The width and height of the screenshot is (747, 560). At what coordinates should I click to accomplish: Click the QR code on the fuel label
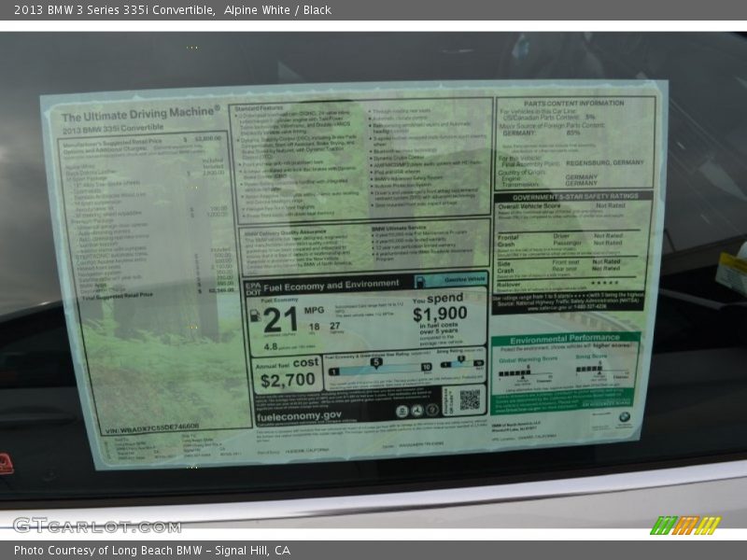click(470, 399)
